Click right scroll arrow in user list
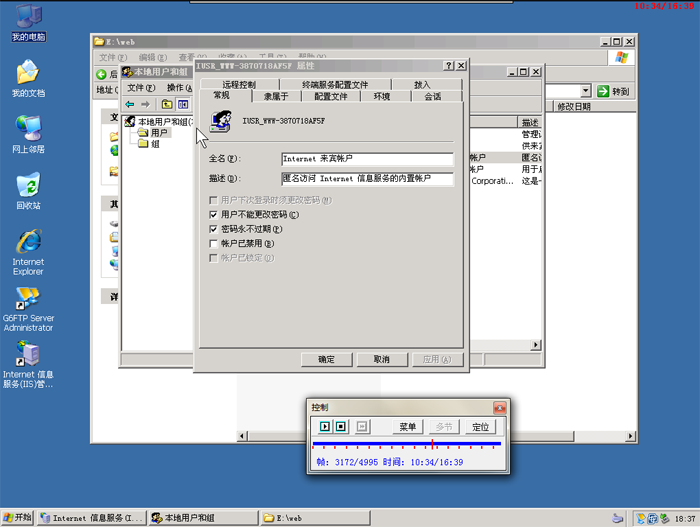Screen dimensions: 700x527 [x=536, y=345]
